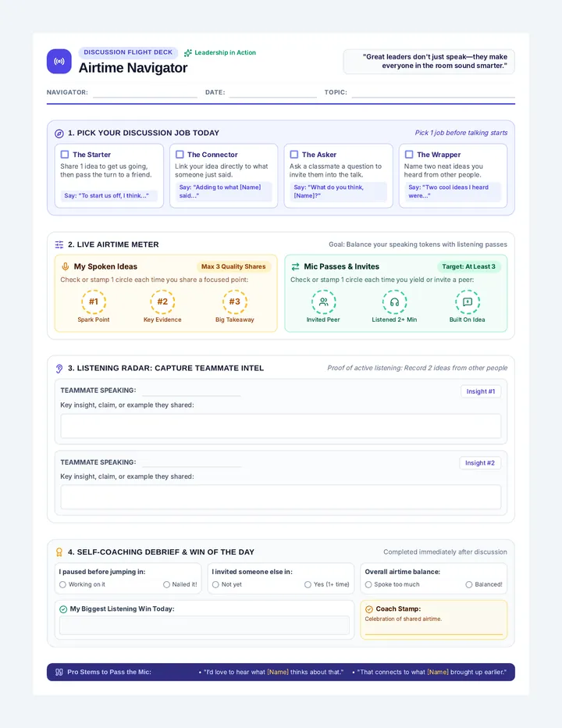Click the Insight #1 key insight box
562x728 pixels.
click(x=281, y=426)
